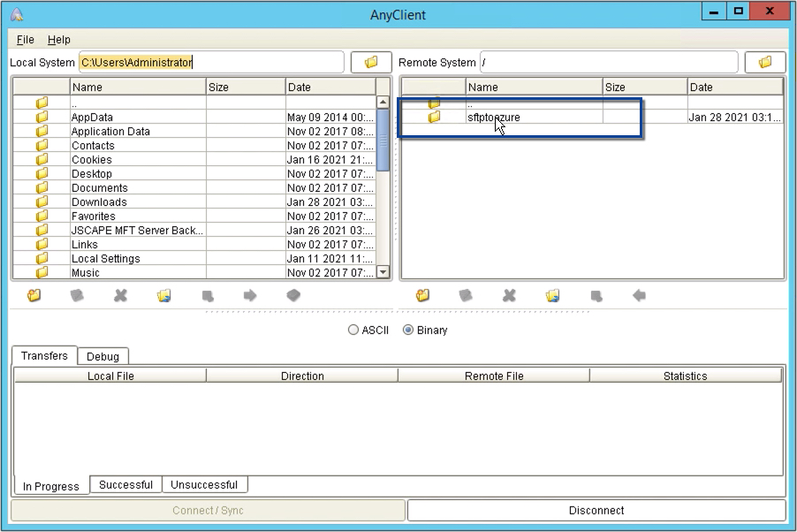This screenshot has width=797, height=532.
Task: Select the ASCII transfer mode
Action: pos(353,330)
